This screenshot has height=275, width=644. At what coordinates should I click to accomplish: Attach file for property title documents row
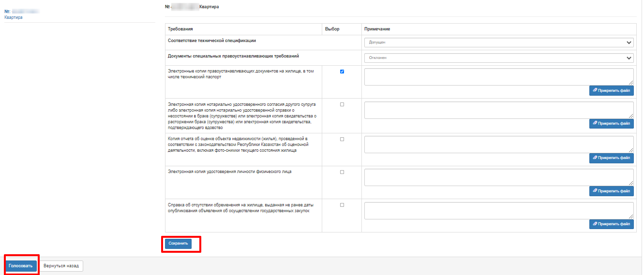tap(611, 90)
